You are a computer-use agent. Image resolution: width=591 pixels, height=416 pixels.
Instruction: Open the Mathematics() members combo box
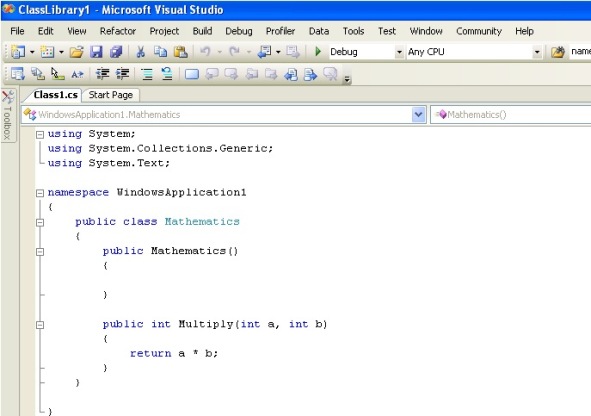pyautogui.click(x=511, y=115)
